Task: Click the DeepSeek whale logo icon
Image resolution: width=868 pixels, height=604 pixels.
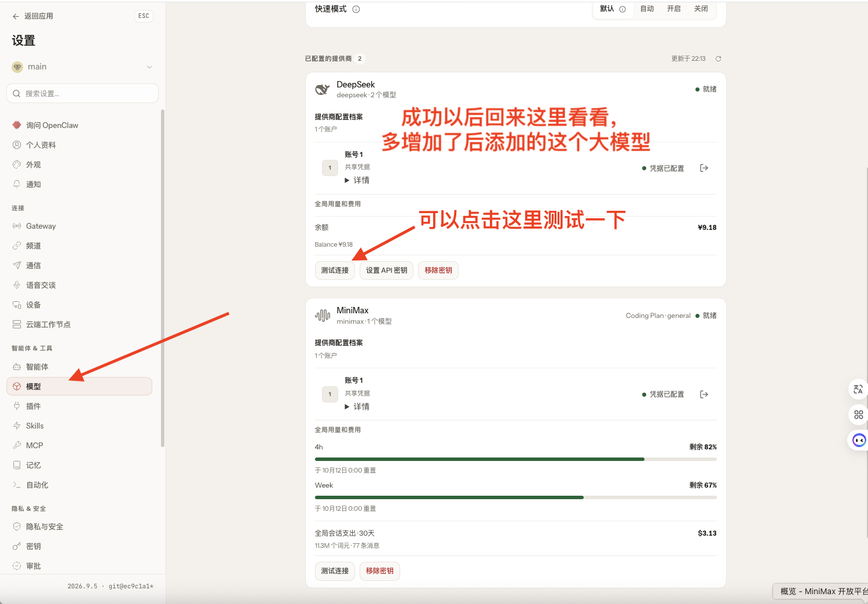Action: coord(322,89)
